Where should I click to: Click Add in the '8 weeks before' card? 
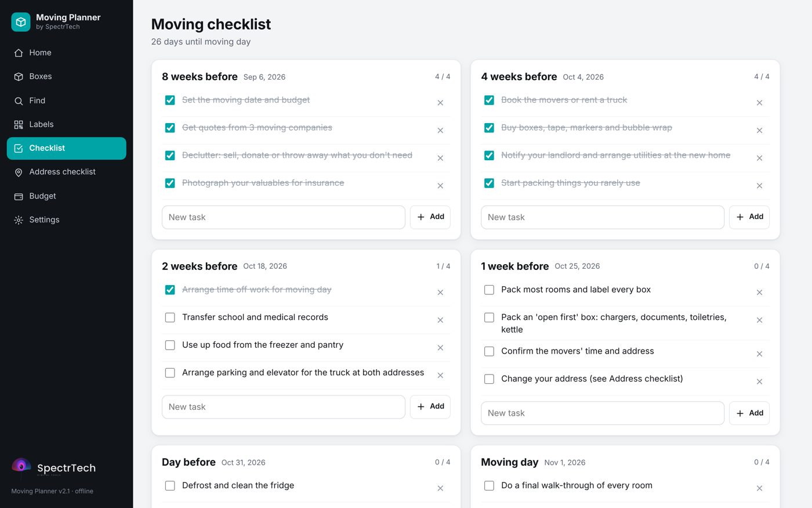(430, 217)
